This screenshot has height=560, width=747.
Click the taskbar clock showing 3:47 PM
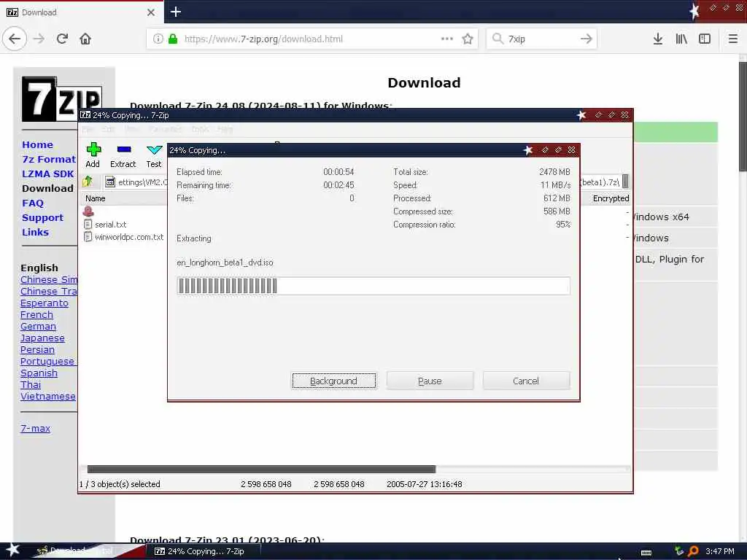click(x=719, y=551)
